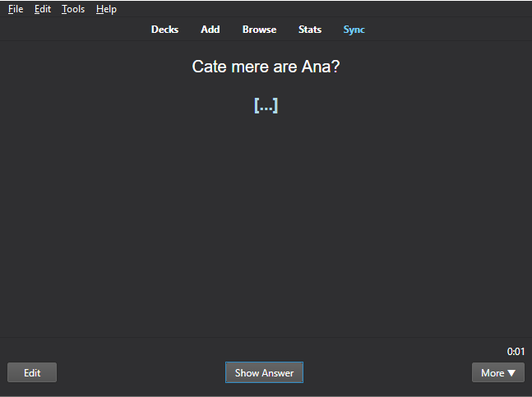Click the word "Cate" in the question
532x397 pixels.
pos(209,67)
